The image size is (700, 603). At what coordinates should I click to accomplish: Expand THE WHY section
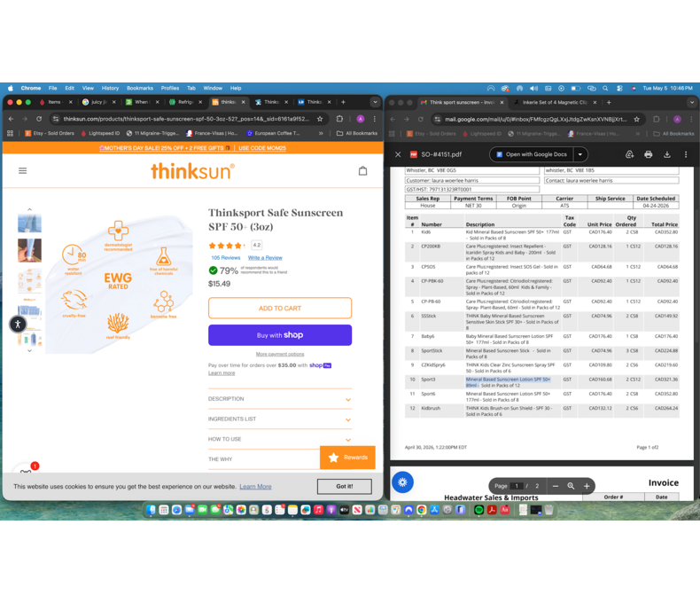(264, 459)
